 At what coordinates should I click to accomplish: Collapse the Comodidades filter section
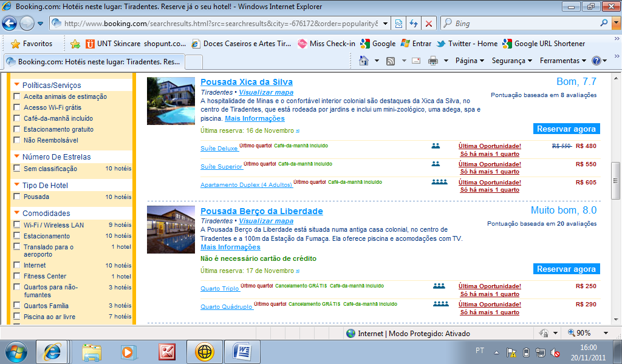point(17,214)
